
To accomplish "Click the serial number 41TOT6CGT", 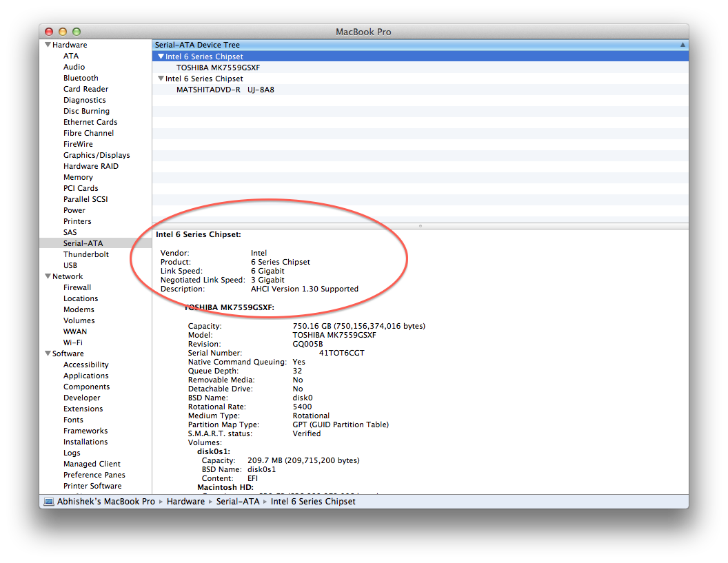I will (342, 354).
